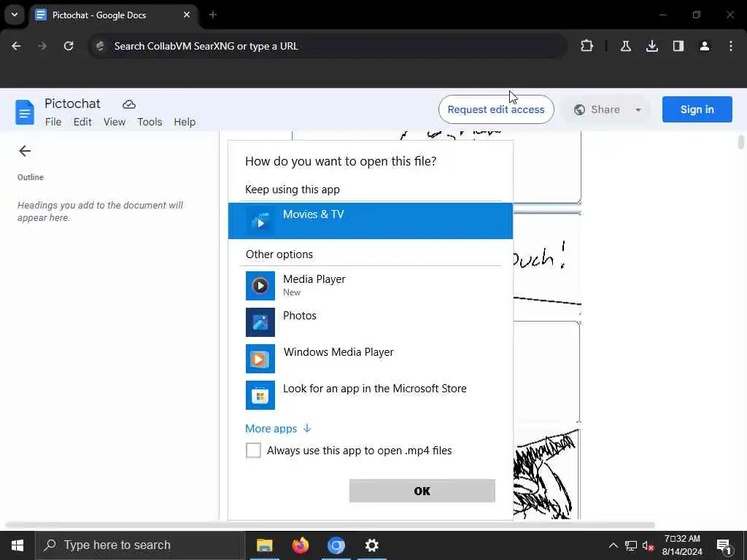Click the Pictochat - Google Docs tab

[115, 15]
